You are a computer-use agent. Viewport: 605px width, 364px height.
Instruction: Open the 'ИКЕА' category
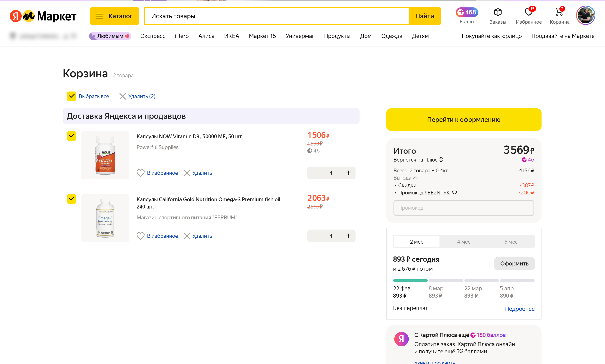pos(232,36)
